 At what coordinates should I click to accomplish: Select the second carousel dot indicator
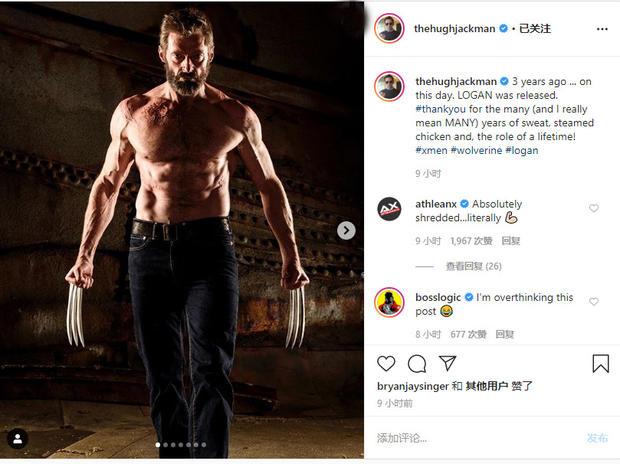(x=166, y=445)
